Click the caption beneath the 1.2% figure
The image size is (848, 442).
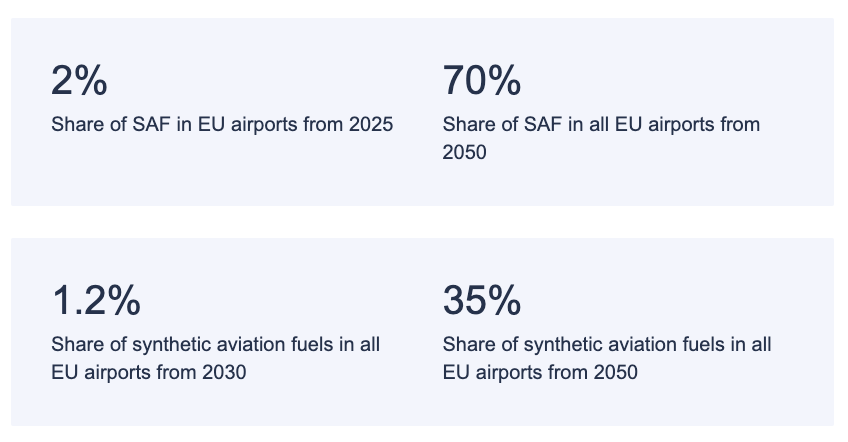point(215,358)
